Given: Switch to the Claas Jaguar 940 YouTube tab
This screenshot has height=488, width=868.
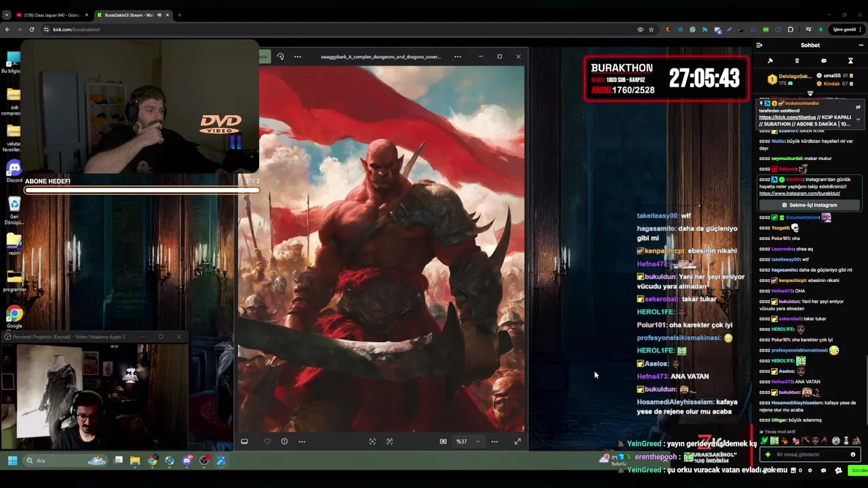Looking at the screenshot, I should [52, 15].
